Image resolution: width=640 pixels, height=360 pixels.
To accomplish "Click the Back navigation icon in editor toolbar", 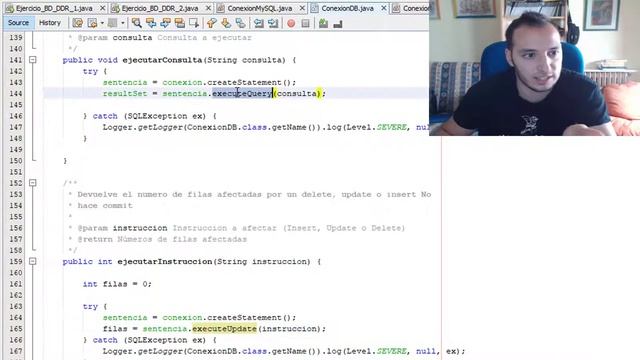I will (93, 23).
